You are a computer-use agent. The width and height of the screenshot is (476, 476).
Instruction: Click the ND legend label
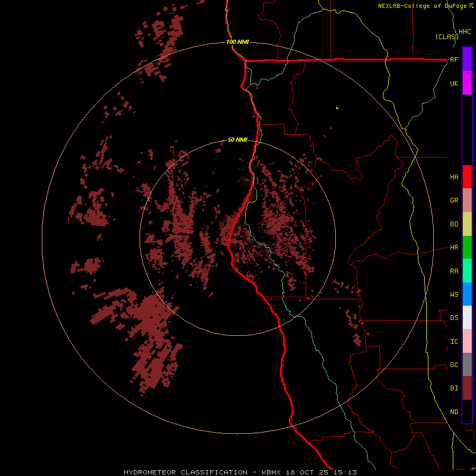tap(454, 412)
